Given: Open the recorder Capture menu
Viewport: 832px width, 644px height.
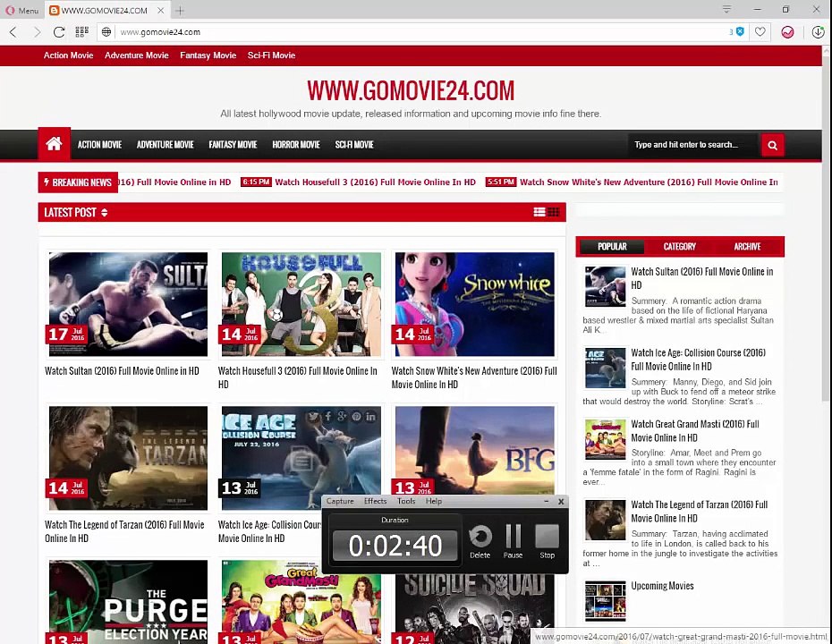Looking at the screenshot, I should pyautogui.click(x=340, y=501).
